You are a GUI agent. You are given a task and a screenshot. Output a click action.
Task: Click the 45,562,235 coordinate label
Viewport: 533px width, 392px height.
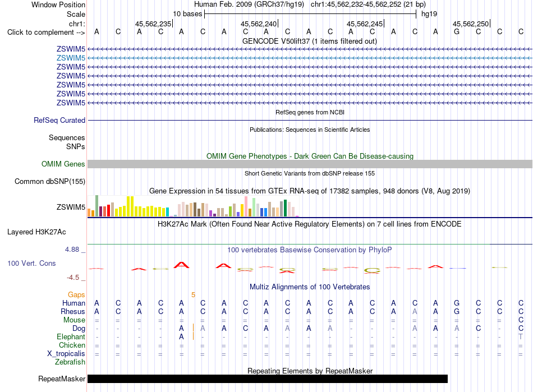point(153,24)
